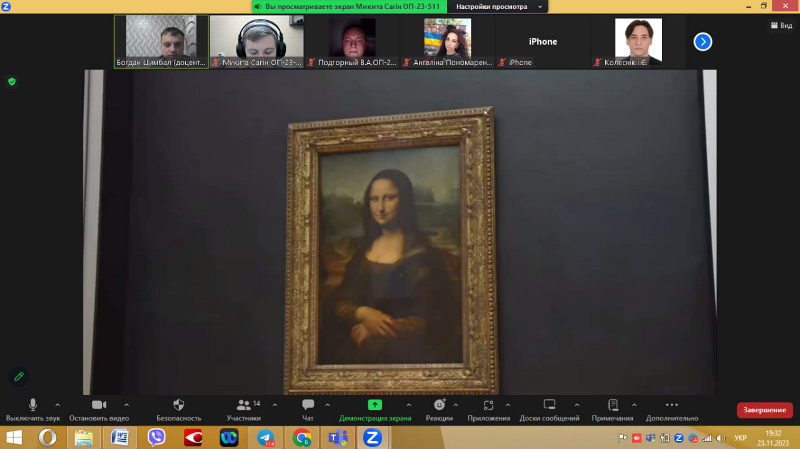Expand apps options arrow beside Приложения
This screenshot has height=449, width=800.
(508, 405)
